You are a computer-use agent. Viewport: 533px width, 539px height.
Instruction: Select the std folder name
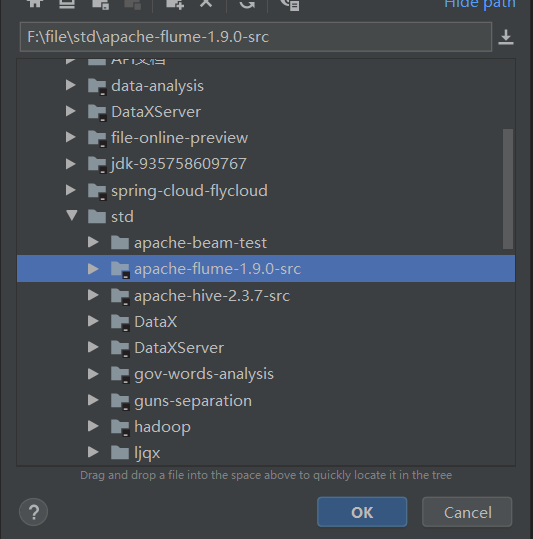click(x=122, y=217)
